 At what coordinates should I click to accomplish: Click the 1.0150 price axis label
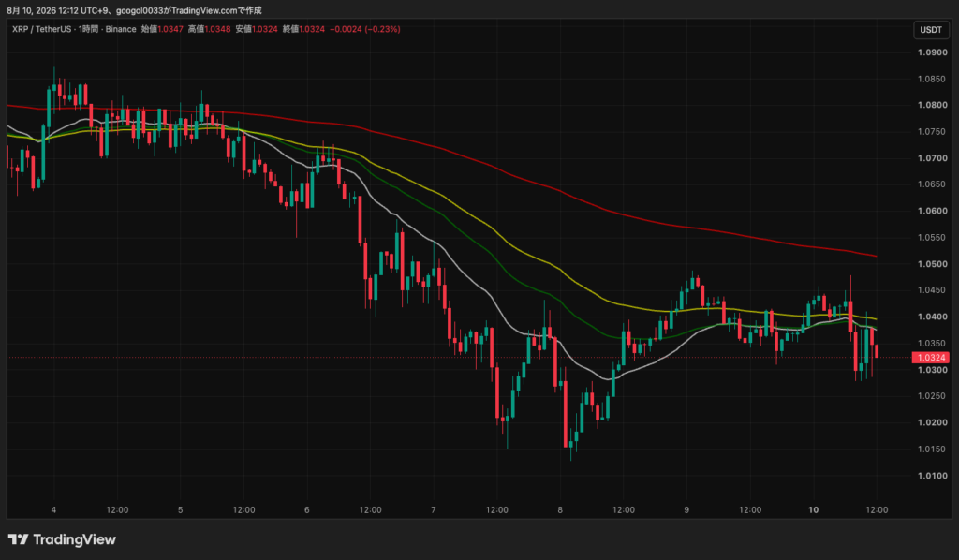pos(933,449)
